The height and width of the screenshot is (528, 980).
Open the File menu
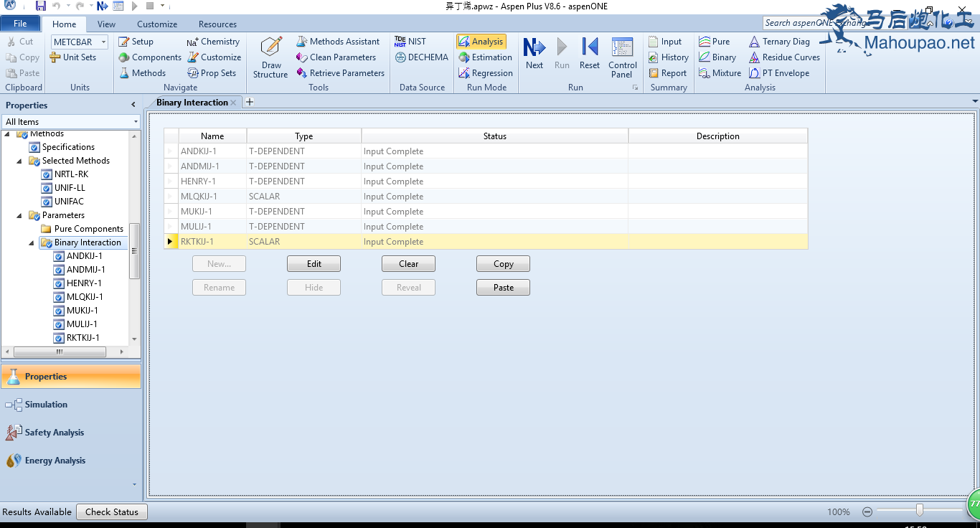(x=20, y=24)
